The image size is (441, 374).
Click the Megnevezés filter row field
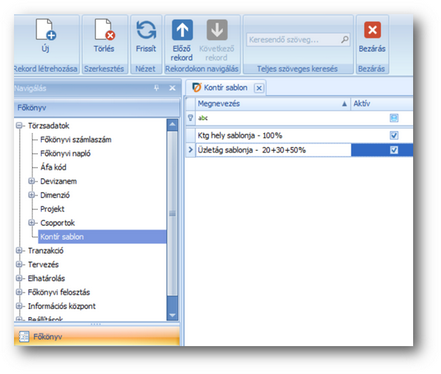click(273, 118)
